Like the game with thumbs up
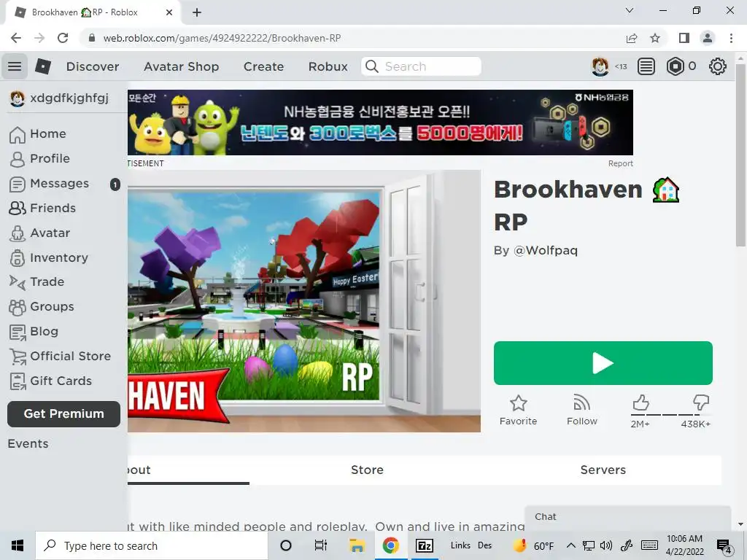This screenshot has width=747, height=560. 640,402
